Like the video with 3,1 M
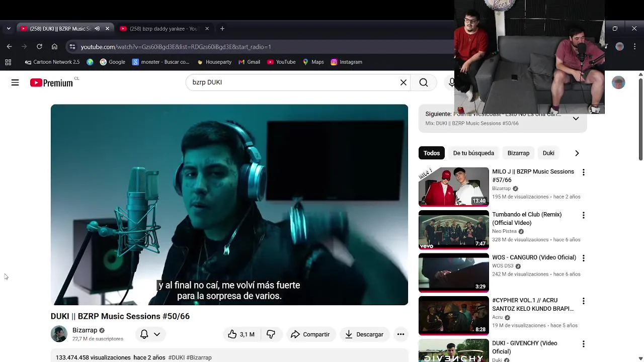The image size is (644, 362). (241, 334)
